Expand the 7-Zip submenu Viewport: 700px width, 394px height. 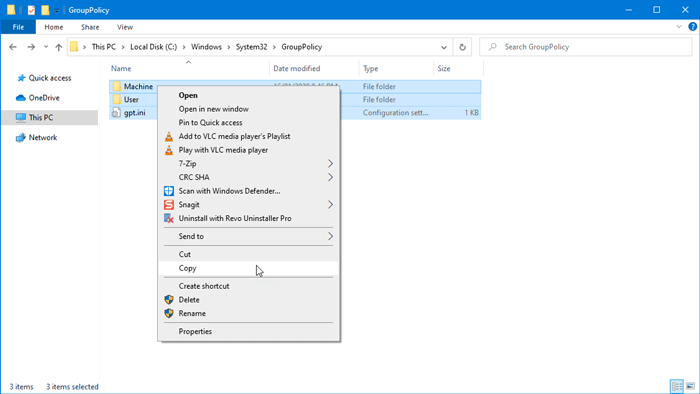pos(330,164)
